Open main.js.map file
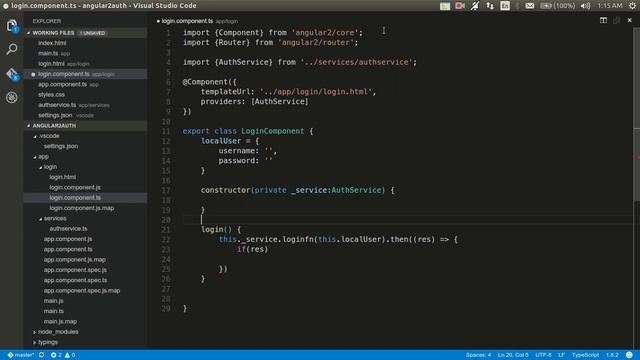This screenshot has height=360, width=640. point(60,321)
